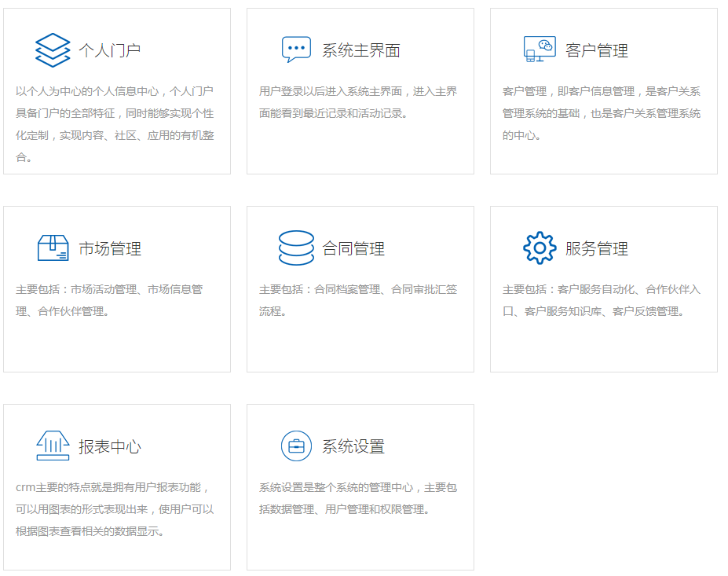The image size is (728, 576).
Task: Select the 客户管理 heading
Action: click(597, 51)
